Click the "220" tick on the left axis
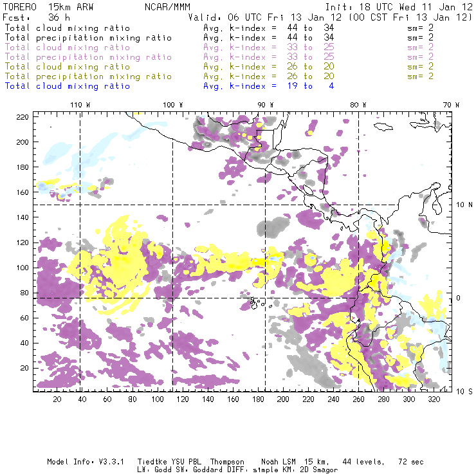The width and height of the screenshot is (476, 476). (x=23, y=117)
